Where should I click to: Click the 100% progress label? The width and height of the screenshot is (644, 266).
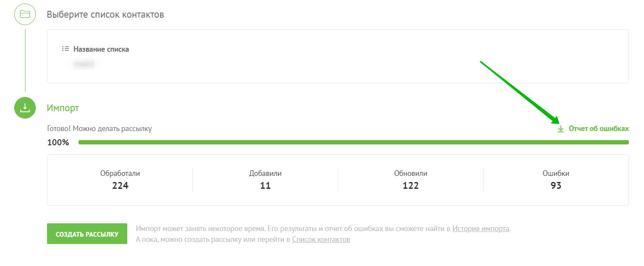(58, 142)
